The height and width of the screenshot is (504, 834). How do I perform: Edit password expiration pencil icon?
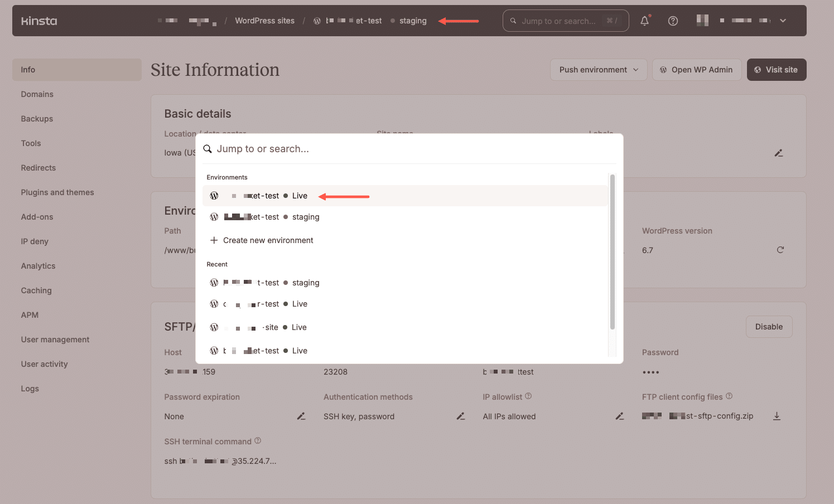(301, 416)
